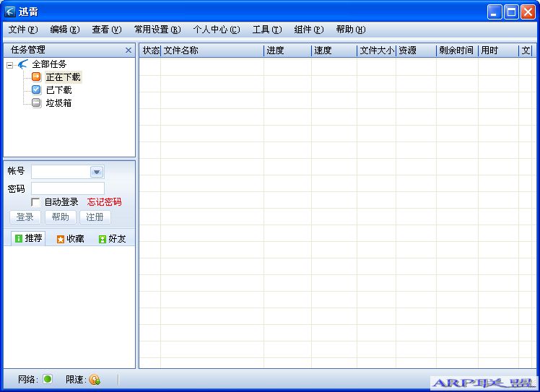Open the 文件(F) menu
This screenshot has width=540, height=392.
[x=23, y=30]
